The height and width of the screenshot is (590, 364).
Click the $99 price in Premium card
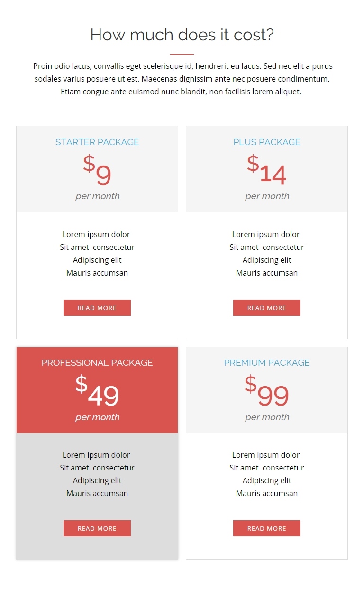(x=267, y=393)
